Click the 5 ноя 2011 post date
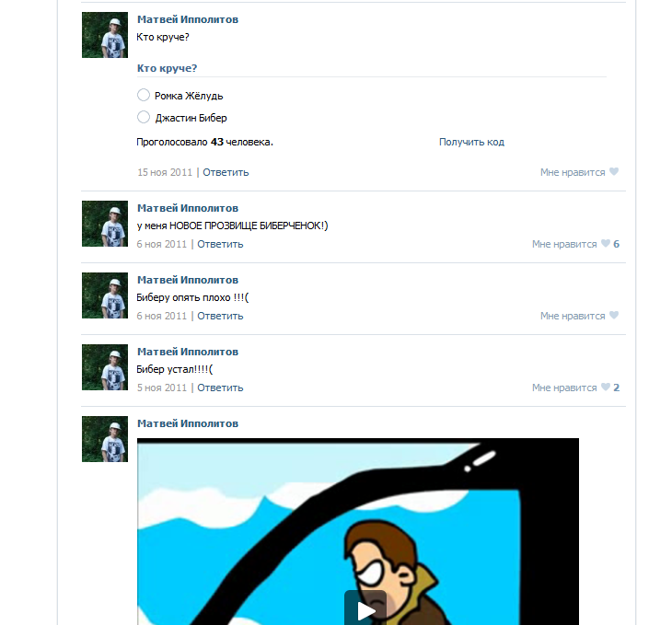 (x=162, y=388)
